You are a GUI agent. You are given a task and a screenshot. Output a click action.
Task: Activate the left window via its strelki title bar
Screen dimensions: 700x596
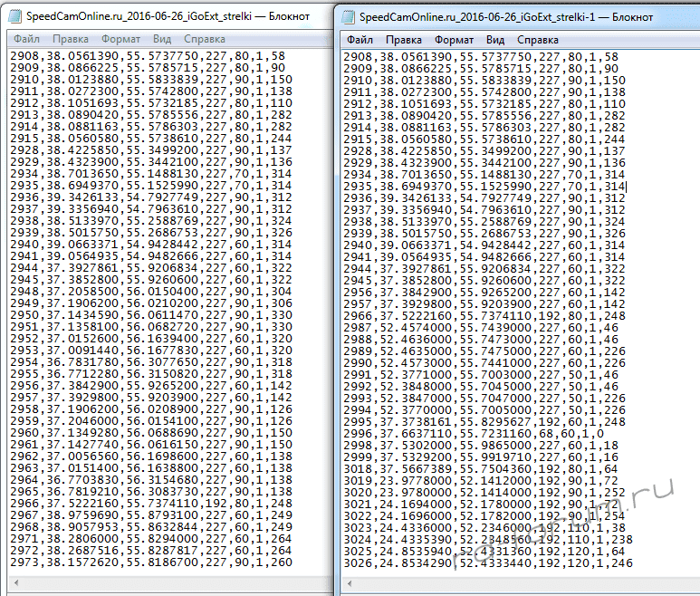[163, 16]
